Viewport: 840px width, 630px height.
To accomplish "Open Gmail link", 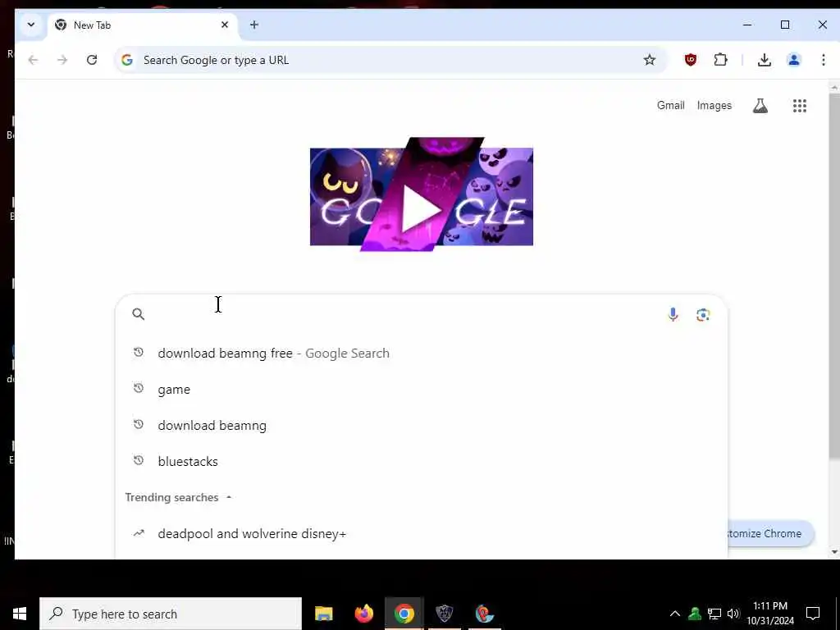I will pos(671,106).
